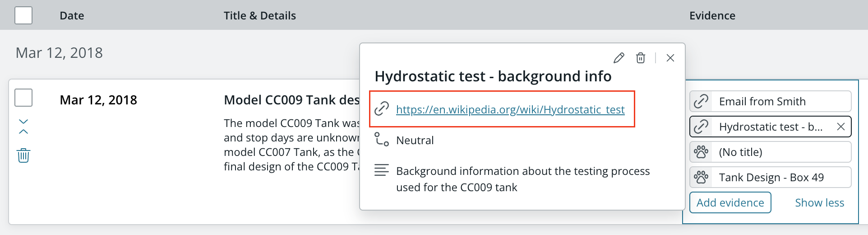Click the Add evidence button
Image resolution: width=868 pixels, height=235 pixels.
coord(730,202)
